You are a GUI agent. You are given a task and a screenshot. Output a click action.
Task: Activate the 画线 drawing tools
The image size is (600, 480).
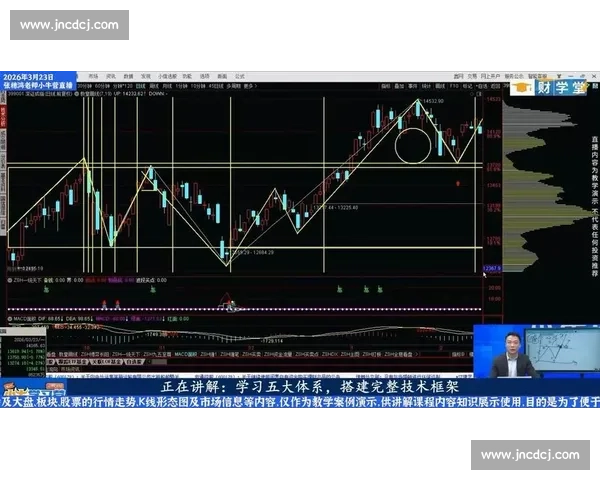point(440,86)
